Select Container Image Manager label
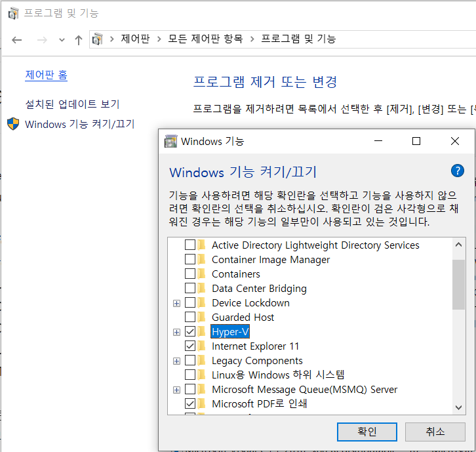This screenshot has width=476, height=452. 271,260
